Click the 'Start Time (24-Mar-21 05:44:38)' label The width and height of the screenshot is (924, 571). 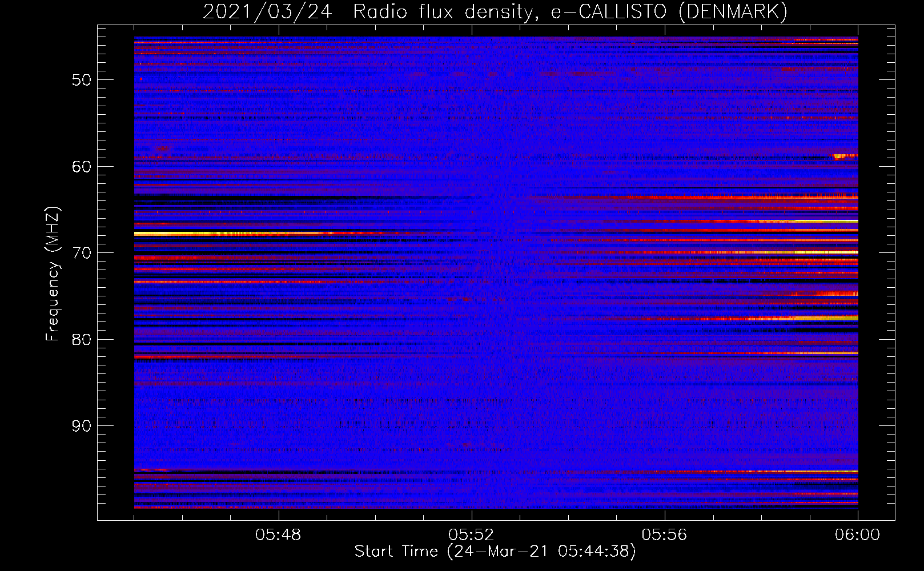pos(495,552)
